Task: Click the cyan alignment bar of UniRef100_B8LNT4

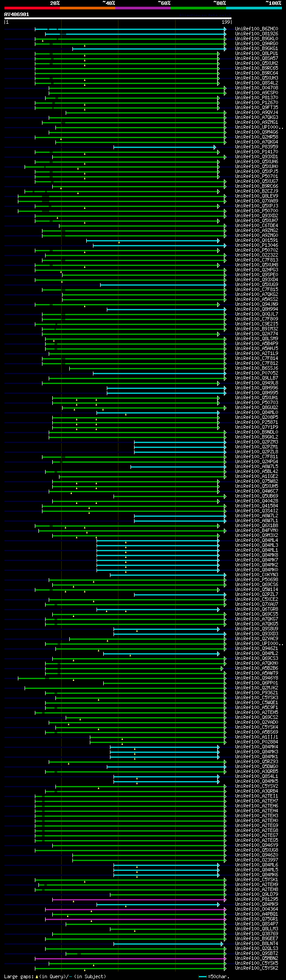Action: coord(168,944)
